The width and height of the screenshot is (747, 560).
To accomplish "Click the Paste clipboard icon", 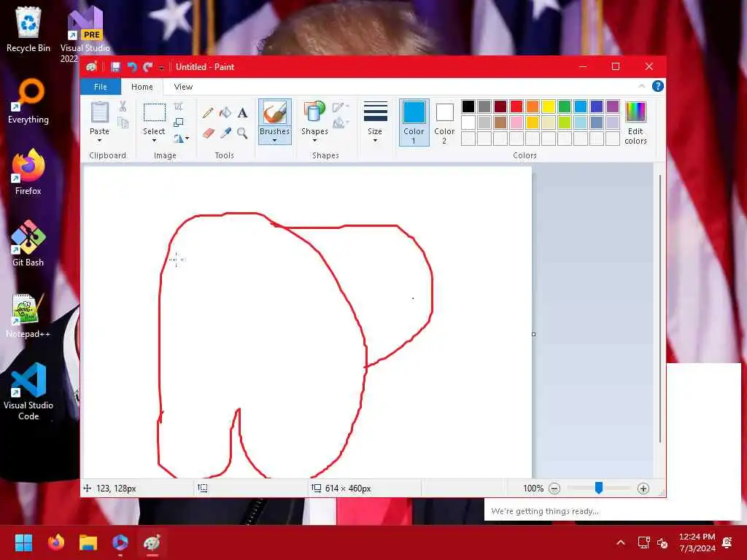I will click(x=99, y=113).
